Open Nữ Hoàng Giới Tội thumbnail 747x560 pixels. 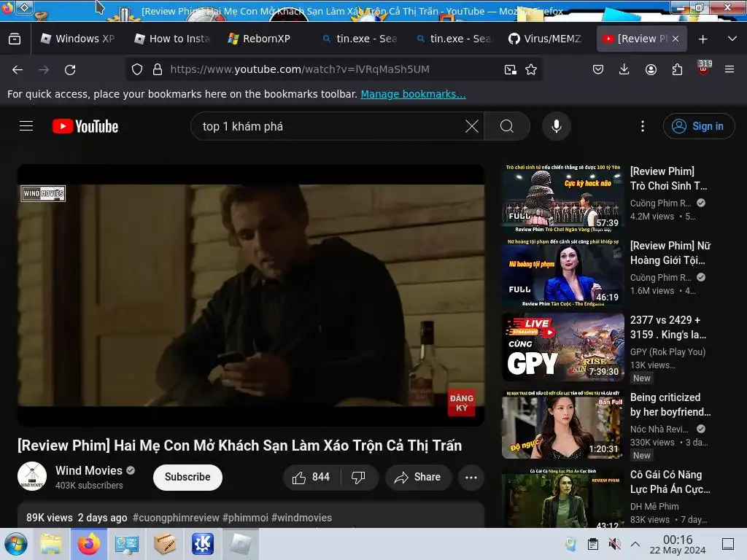[x=562, y=273]
